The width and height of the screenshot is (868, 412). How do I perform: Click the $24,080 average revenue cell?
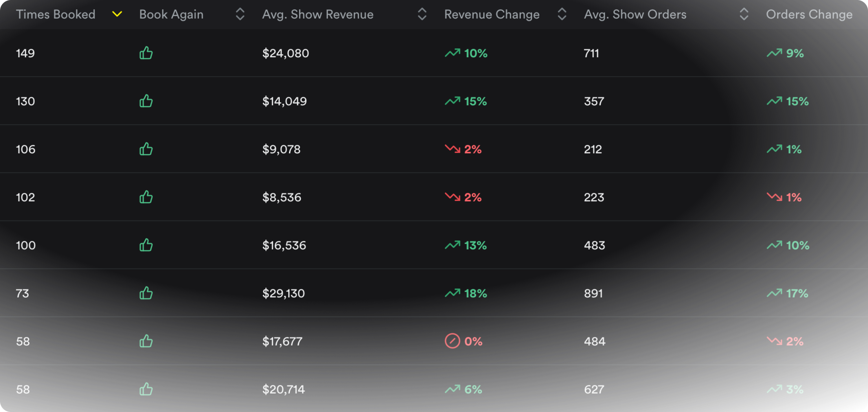(285, 53)
